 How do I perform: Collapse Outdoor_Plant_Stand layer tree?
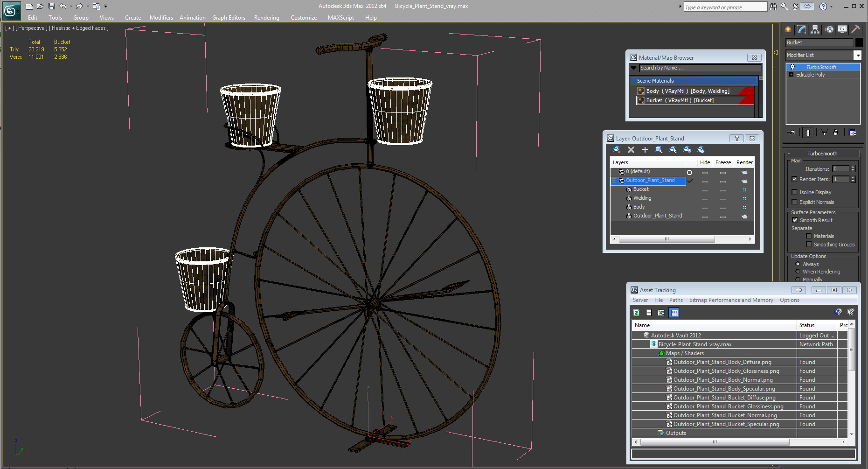(614, 181)
